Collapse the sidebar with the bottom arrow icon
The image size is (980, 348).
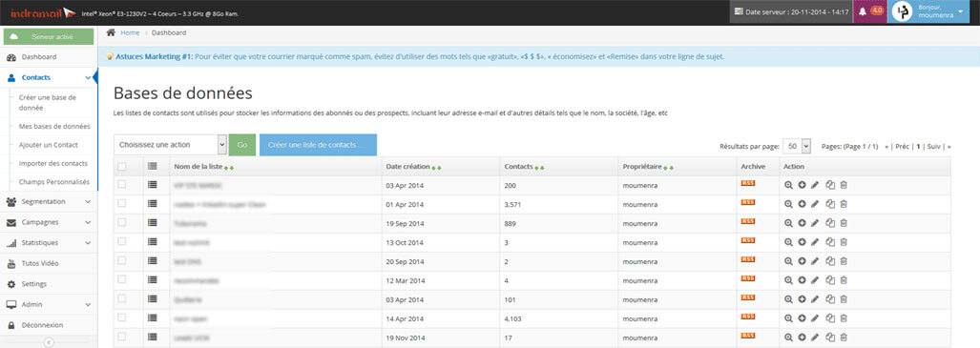pos(49,341)
